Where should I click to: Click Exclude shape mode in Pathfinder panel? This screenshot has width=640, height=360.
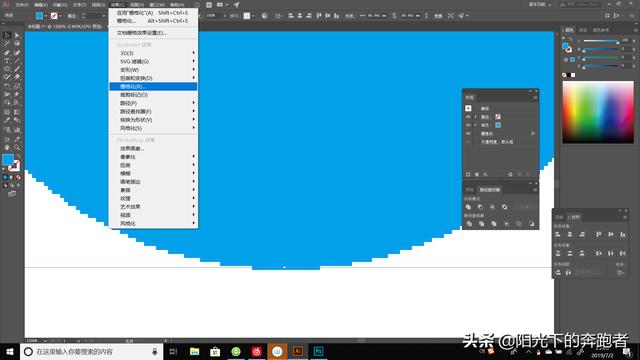click(x=505, y=207)
